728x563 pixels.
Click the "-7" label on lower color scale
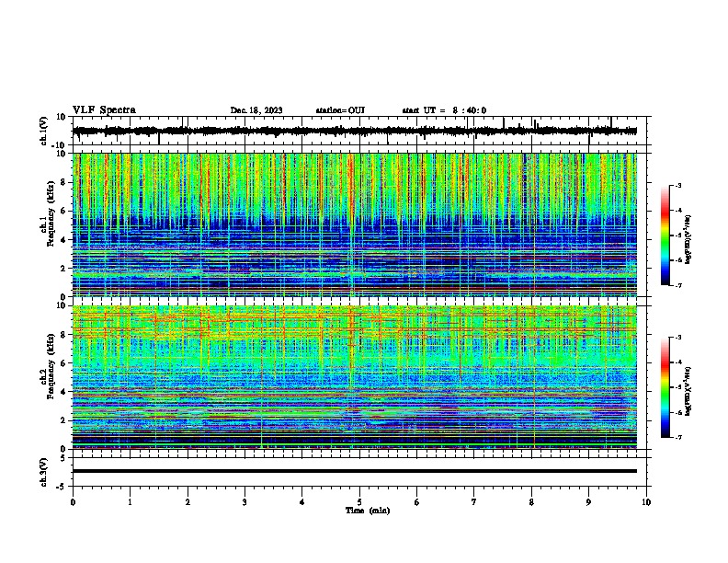(678, 437)
